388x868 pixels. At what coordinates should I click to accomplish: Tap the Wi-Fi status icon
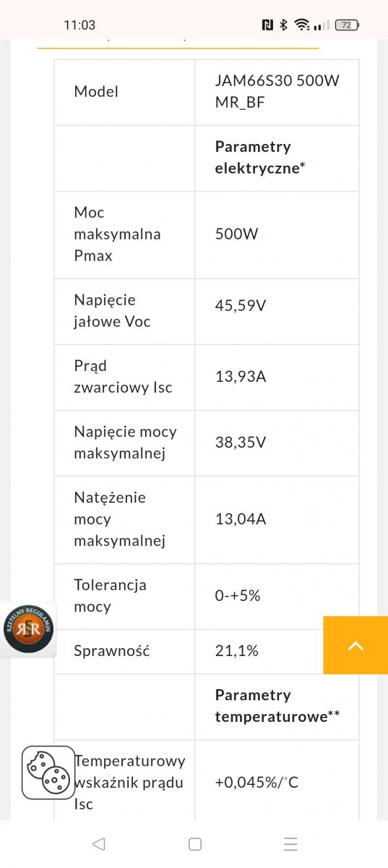tap(301, 25)
